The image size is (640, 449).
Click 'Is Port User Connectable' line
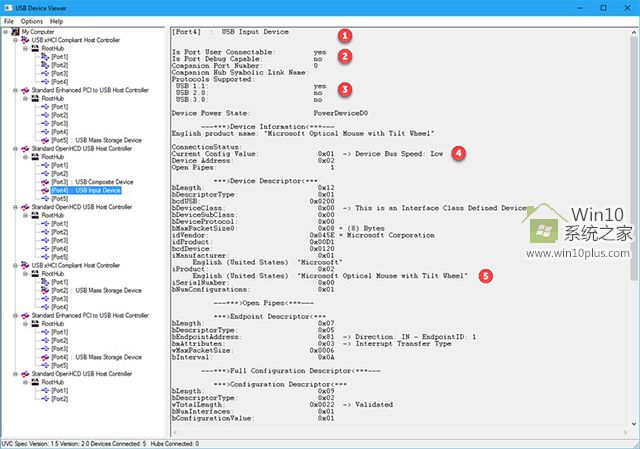[x=249, y=52]
